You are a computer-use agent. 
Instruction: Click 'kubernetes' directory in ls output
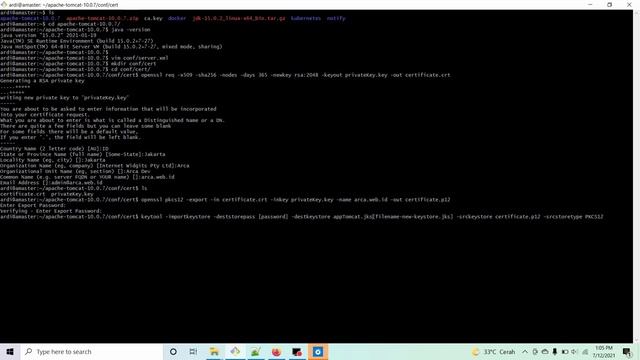tap(305, 18)
